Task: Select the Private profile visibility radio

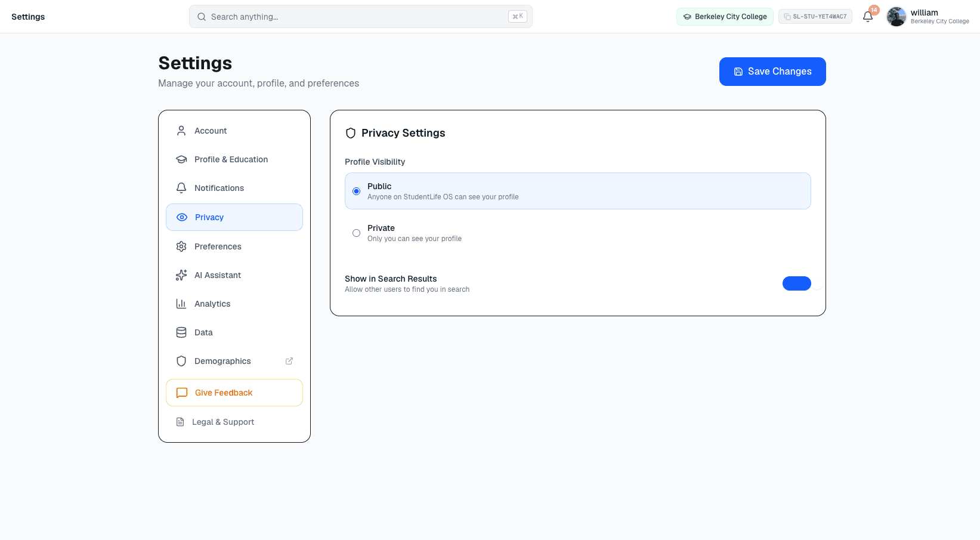Action: 356,233
